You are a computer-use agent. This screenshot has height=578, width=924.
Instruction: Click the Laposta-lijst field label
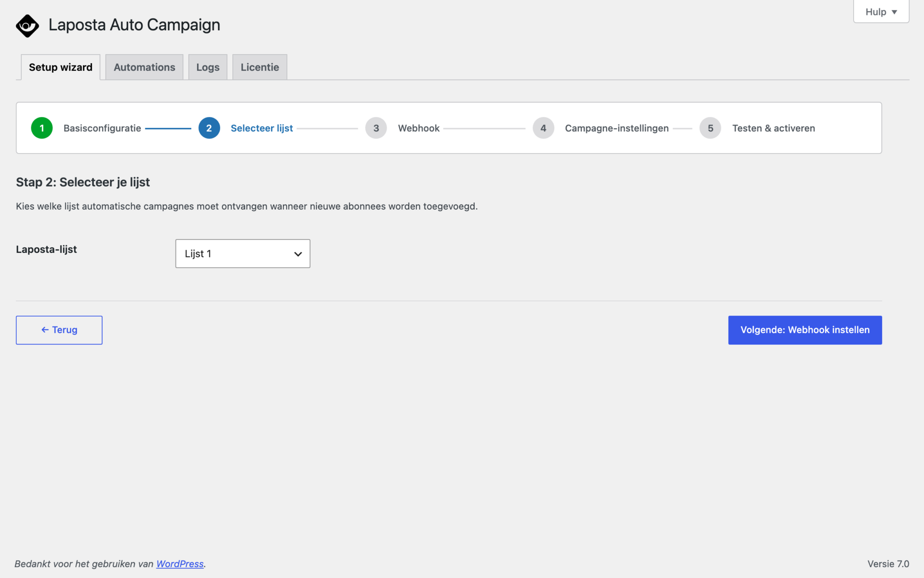(x=46, y=249)
